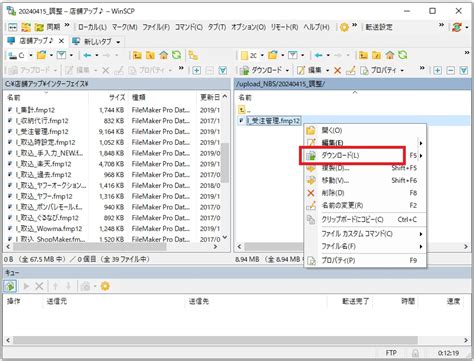Click the 転送設定 transfer settings box
The width and height of the screenshot is (474, 361).
(x=379, y=27)
